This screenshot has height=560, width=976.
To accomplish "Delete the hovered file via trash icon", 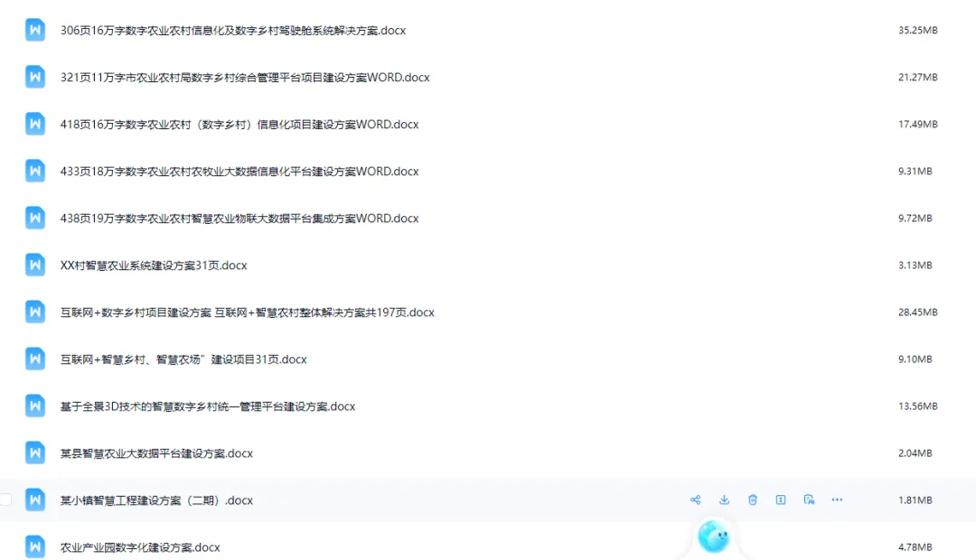I will click(753, 499).
